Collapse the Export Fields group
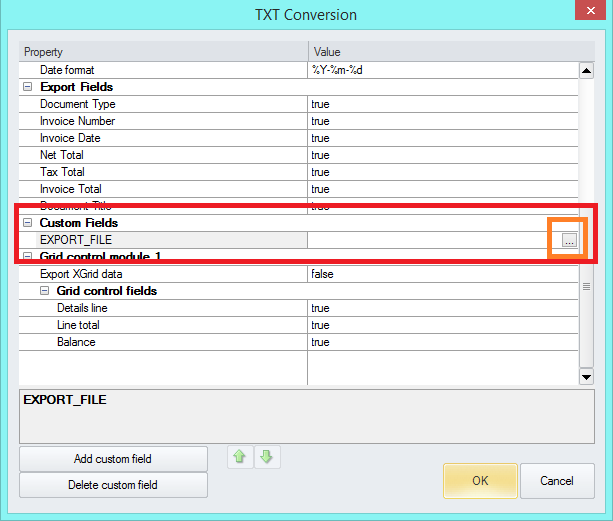 point(28,87)
